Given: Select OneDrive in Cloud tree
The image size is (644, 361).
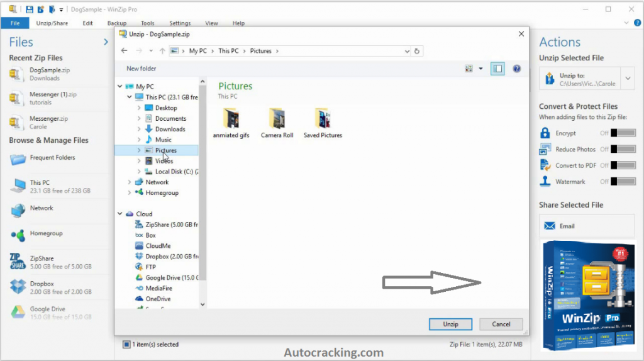Looking at the screenshot, I should [158, 299].
